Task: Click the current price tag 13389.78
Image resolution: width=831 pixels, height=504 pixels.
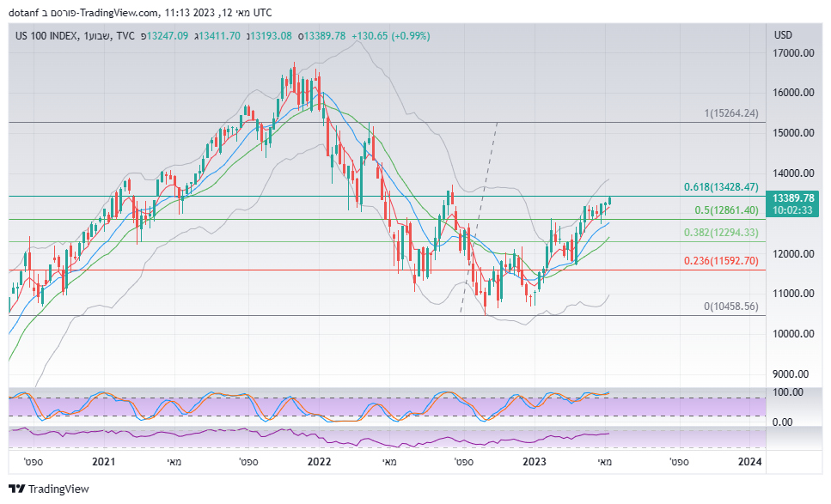Action: tap(793, 198)
